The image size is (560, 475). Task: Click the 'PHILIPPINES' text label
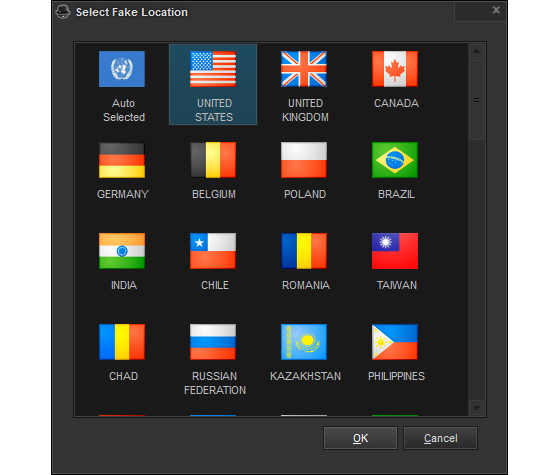[x=396, y=376]
